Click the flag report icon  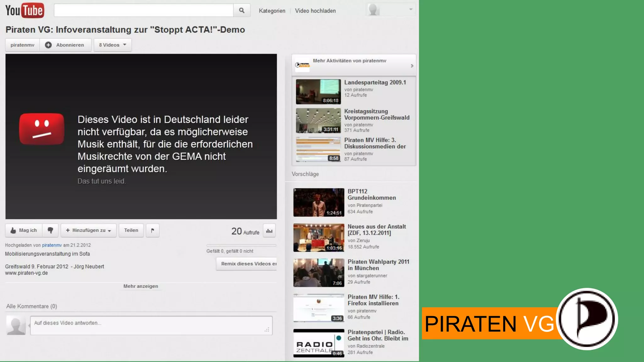pos(153,230)
